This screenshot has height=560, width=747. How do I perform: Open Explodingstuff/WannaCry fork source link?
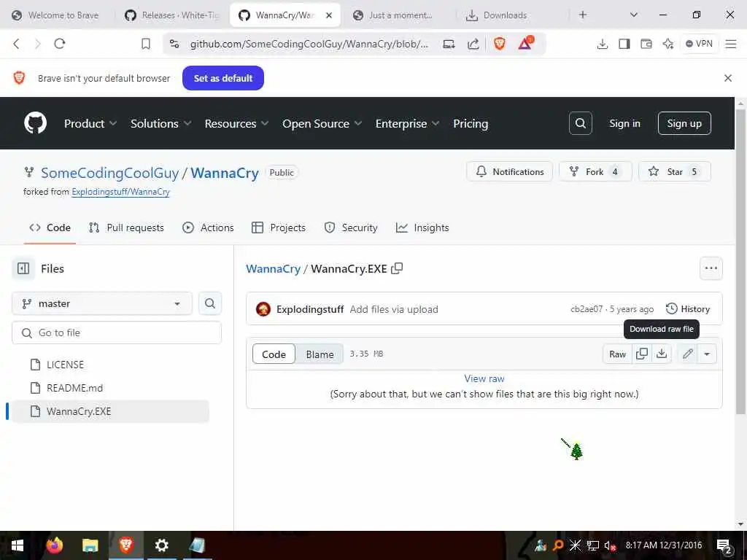(120, 192)
